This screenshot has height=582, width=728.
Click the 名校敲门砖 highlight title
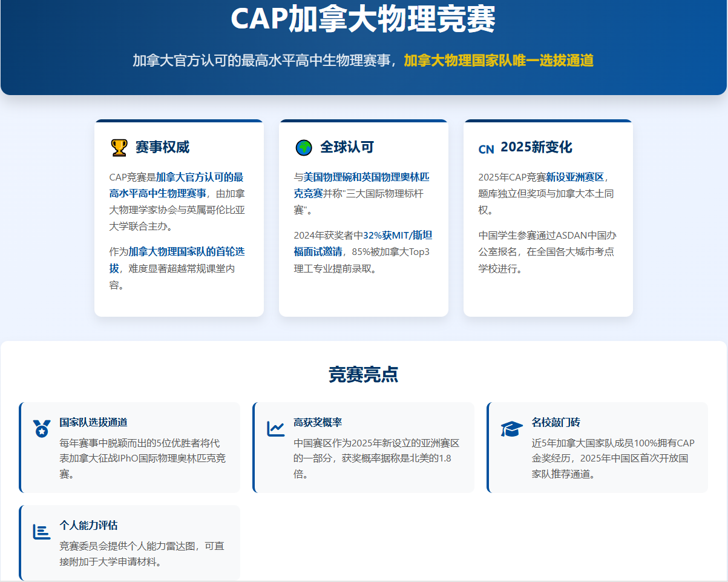pyautogui.click(x=556, y=422)
